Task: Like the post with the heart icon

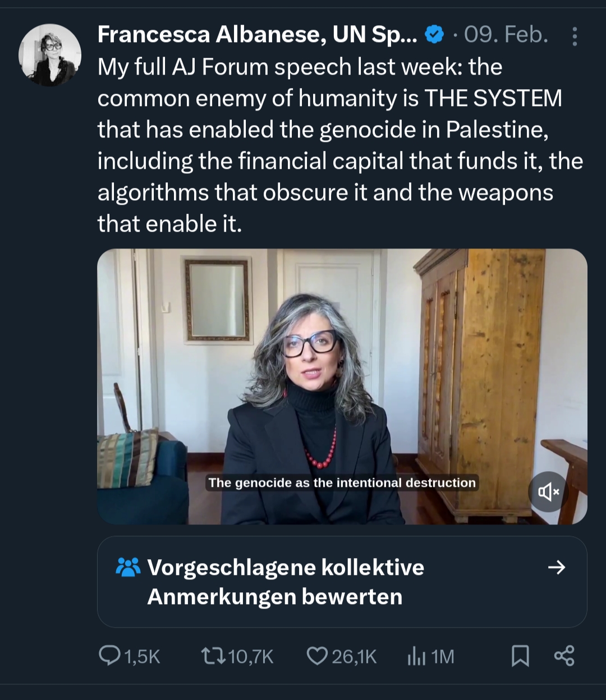Action: point(317,656)
